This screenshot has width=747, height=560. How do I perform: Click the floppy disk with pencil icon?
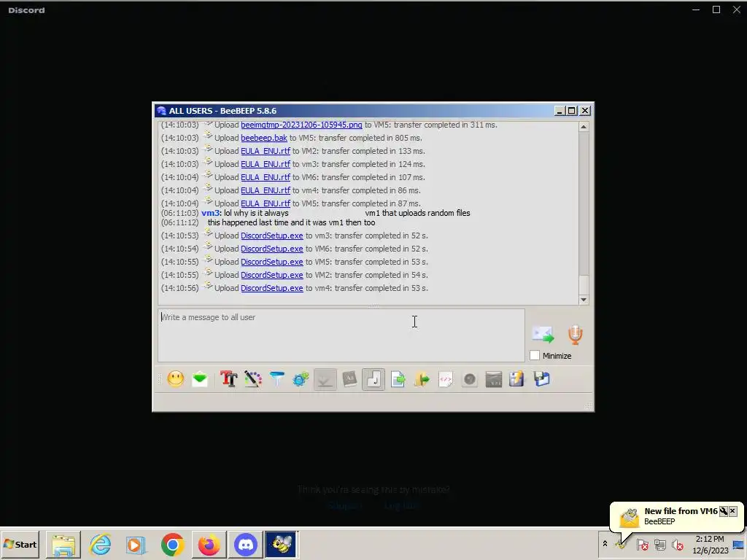pyautogui.click(x=516, y=379)
